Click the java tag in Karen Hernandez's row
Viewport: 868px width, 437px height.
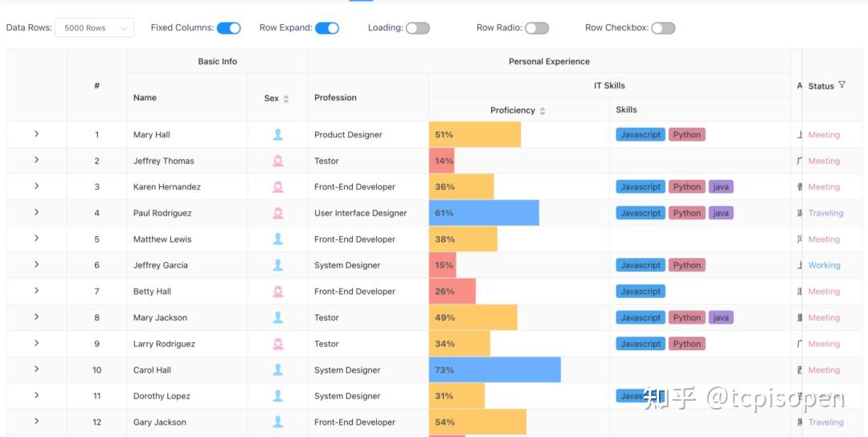click(x=721, y=187)
